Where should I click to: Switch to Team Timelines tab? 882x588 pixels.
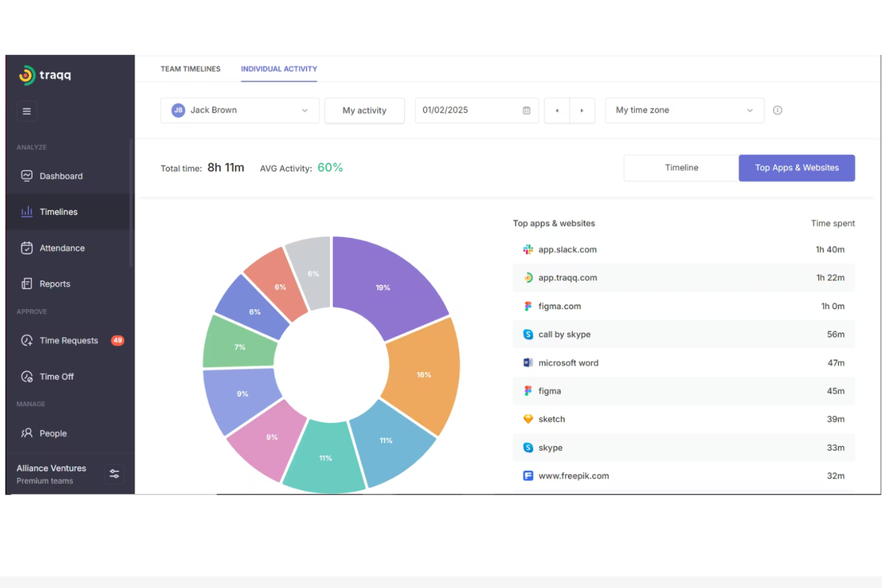point(190,69)
